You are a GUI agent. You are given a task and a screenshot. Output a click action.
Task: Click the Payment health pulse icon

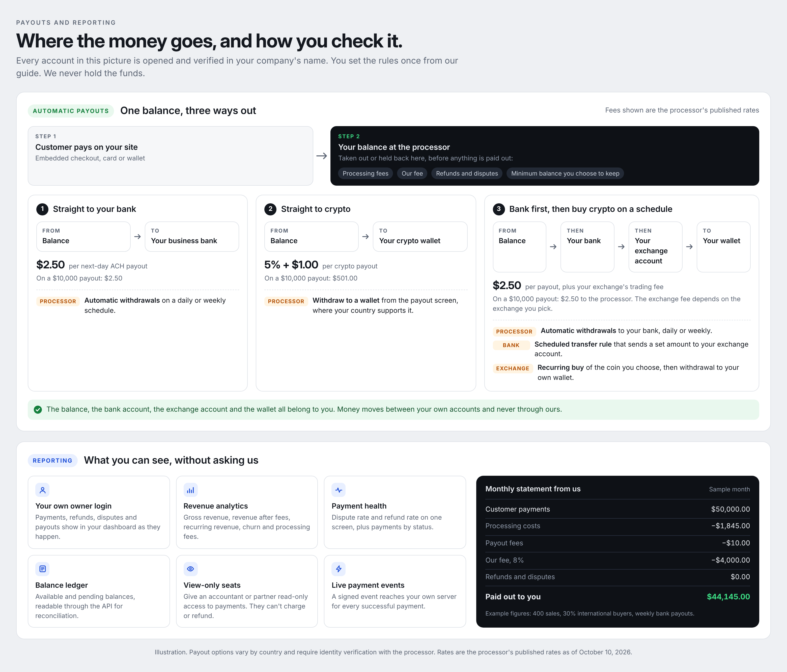pos(339,490)
